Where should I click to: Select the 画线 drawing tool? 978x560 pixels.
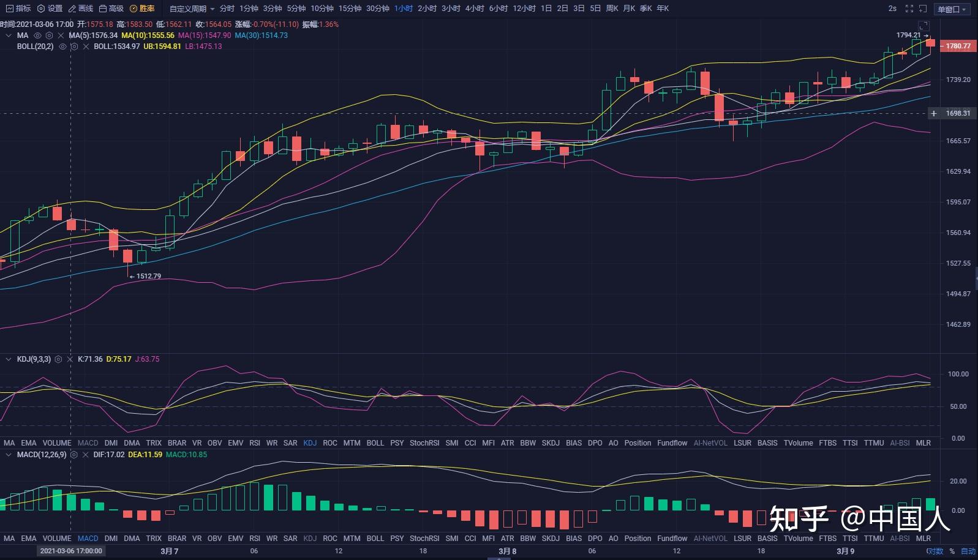[x=80, y=9]
